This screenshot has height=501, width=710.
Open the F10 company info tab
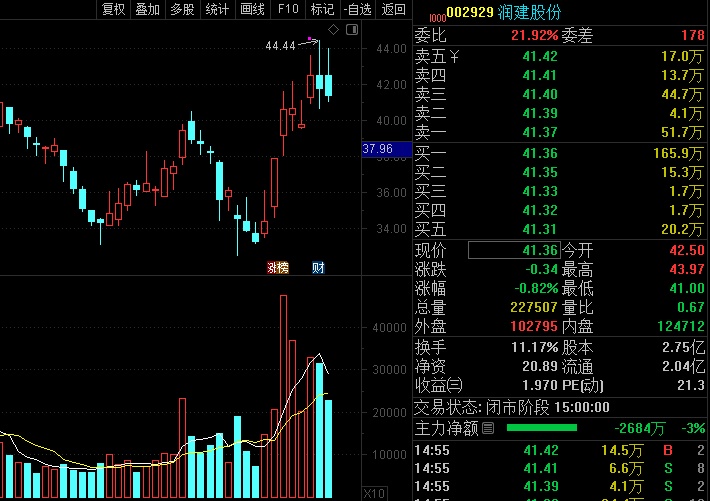(x=288, y=9)
